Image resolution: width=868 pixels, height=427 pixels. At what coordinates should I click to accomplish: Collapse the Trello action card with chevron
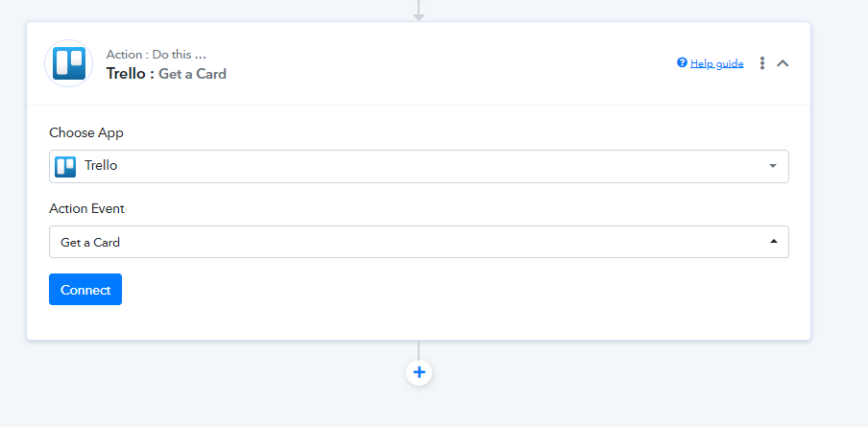click(783, 63)
